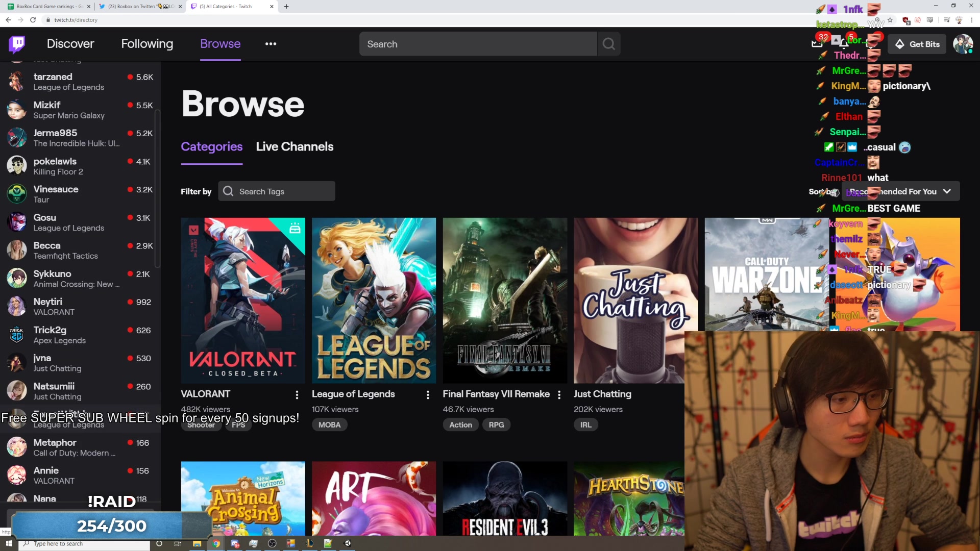
Task: Switch to the Live Channels tab
Action: pyautogui.click(x=295, y=147)
